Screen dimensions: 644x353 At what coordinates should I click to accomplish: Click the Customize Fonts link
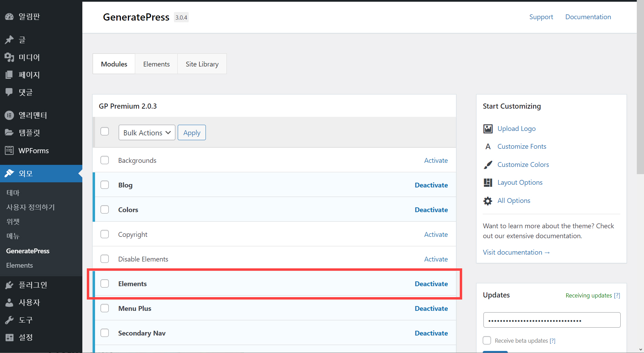pyautogui.click(x=522, y=146)
